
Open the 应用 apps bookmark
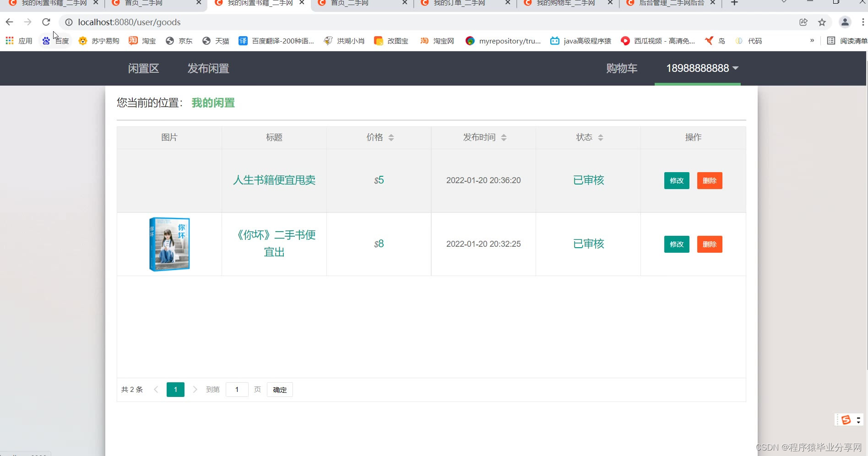coord(19,41)
